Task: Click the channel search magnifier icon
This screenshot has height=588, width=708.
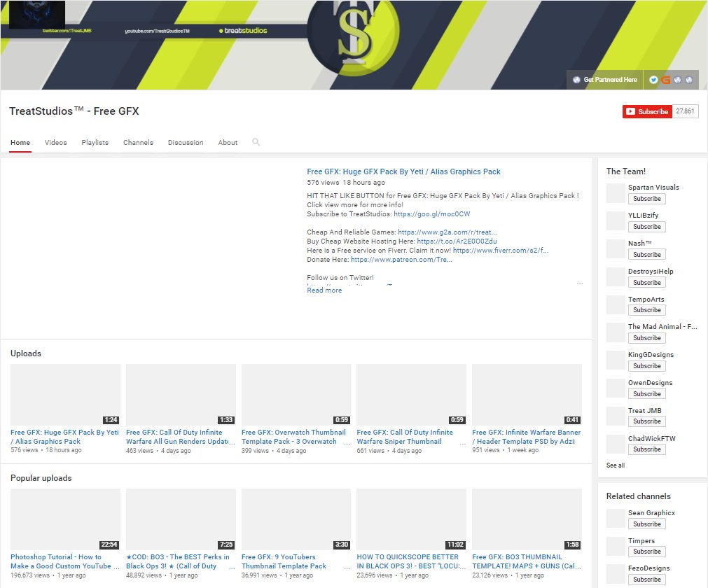Action: point(256,142)
